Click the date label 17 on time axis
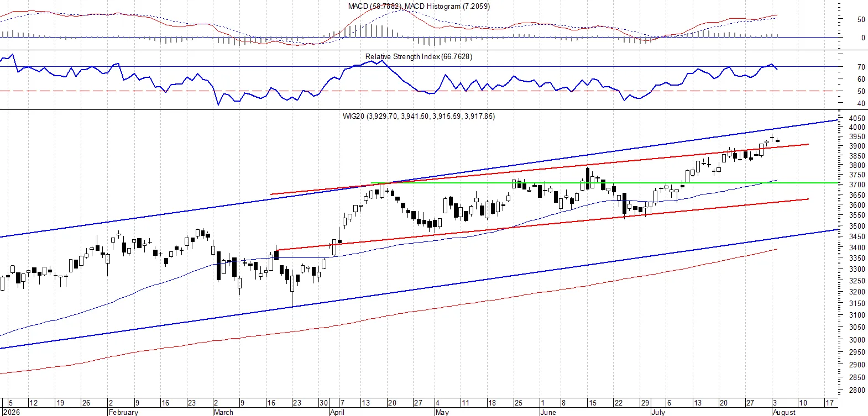Screen dimensions: 868x416 (x=829, y=403)
